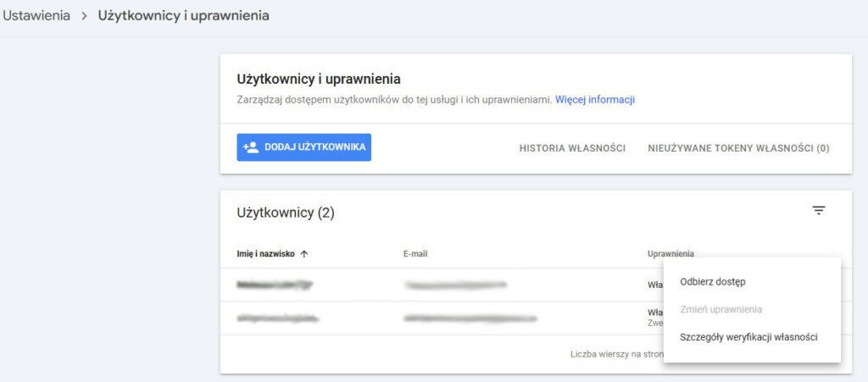The height and width of the screenshot is (382, 868).
Task: Click the sort arrow beside Imię i nazwisko
Action: (304, 253)
